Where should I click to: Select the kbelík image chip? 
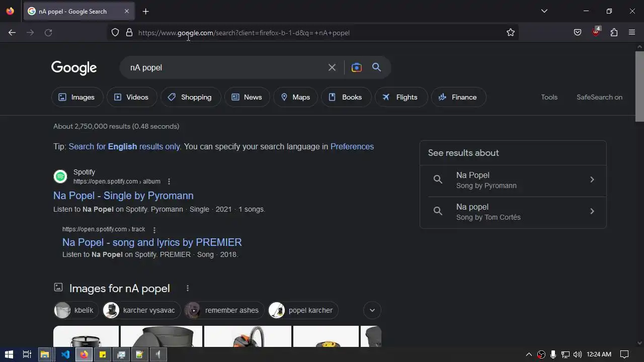[75, 310]
